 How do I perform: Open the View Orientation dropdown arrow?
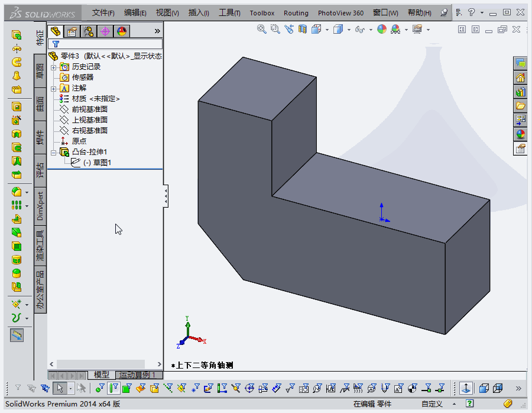(x=327, y=30)
